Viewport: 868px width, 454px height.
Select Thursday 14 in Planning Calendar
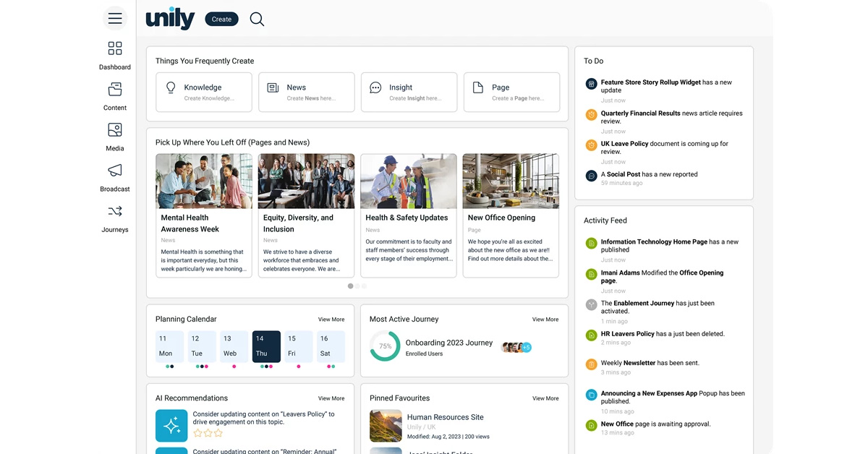click(266, 346)
